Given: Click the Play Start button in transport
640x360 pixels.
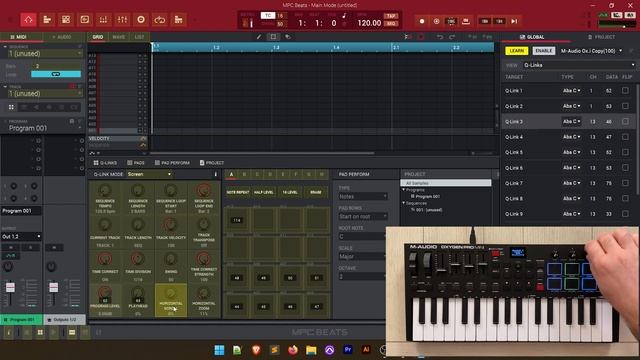Looking at the screenshot, I should [x=514, y=21].
